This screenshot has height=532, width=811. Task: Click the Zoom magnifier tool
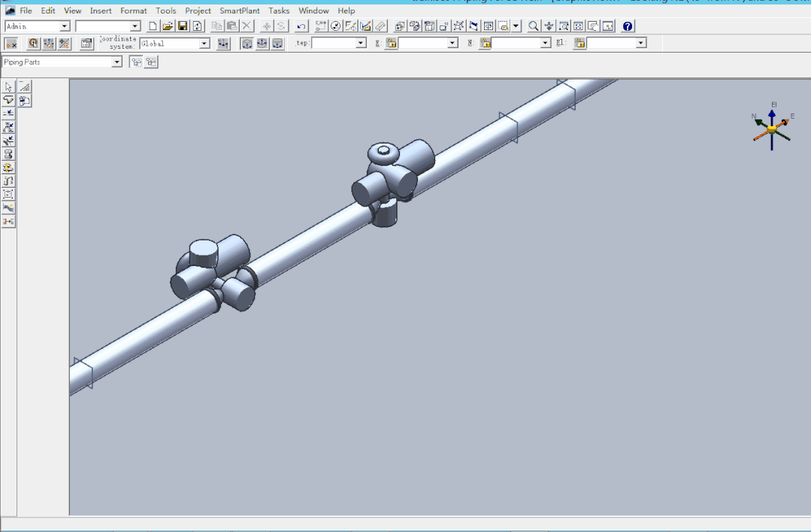click(x=533, y=26)
